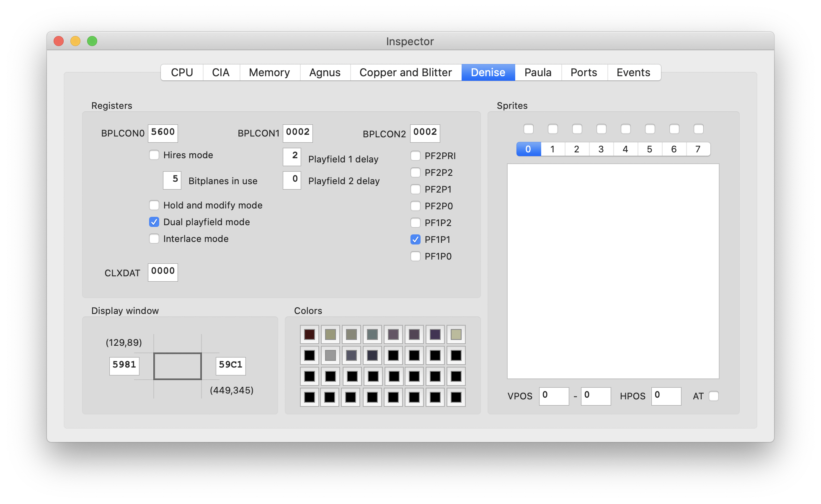Image resolution: width=821 pixels, height=504 pixels.
Task: Select sprite 6 segment
Action: click(674, 149)
